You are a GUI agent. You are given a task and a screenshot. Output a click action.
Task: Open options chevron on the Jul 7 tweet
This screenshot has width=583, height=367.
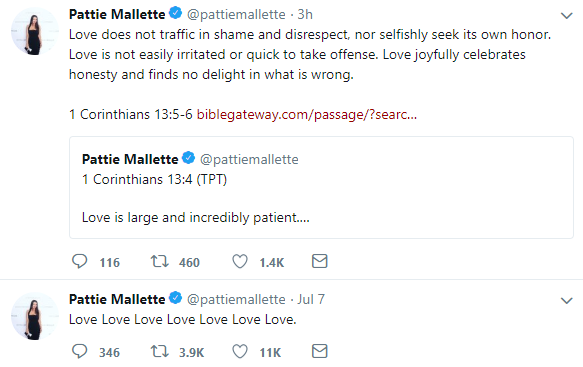point(566,300)
